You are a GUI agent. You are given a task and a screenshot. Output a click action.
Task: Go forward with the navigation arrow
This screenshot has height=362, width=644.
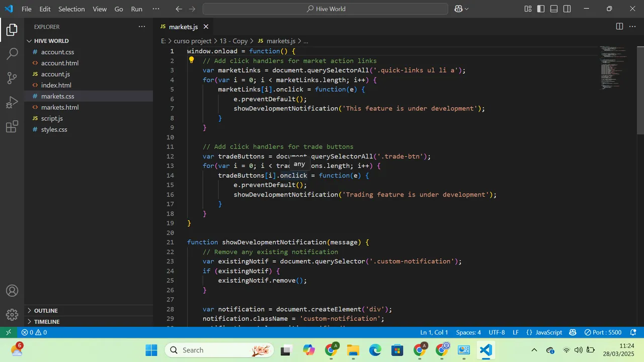tap(193, 9)
